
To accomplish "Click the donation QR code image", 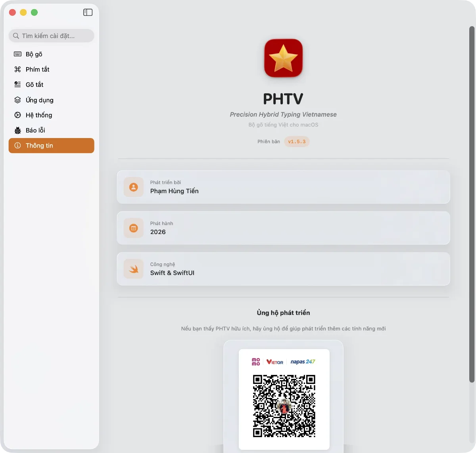I will tap(284, 405).
